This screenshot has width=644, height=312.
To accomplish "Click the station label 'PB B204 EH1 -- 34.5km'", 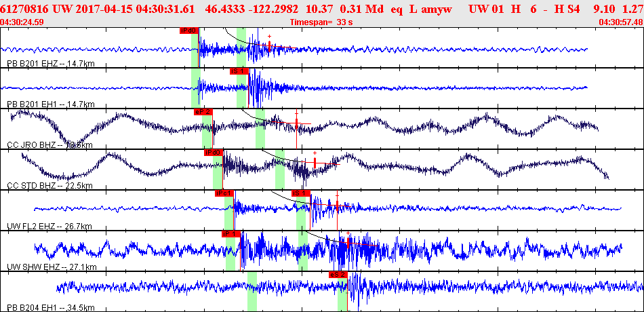I will coord(51,308).
